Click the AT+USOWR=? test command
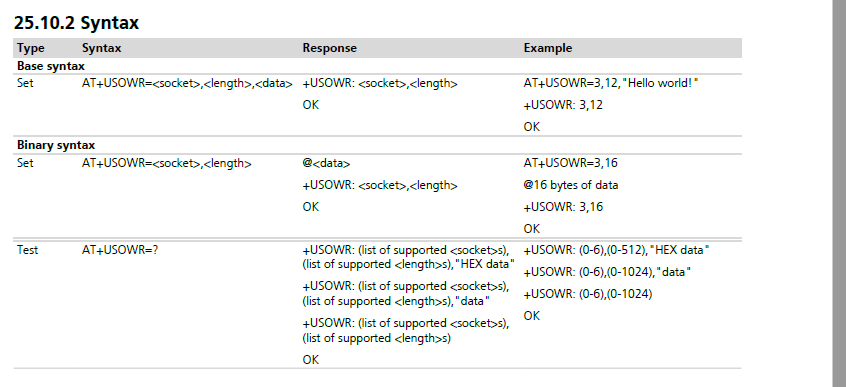846x387 pixels. point(120,250)
